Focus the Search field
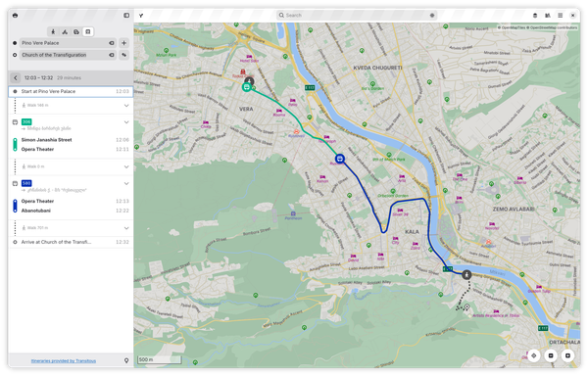 click(x=357, y=16)
